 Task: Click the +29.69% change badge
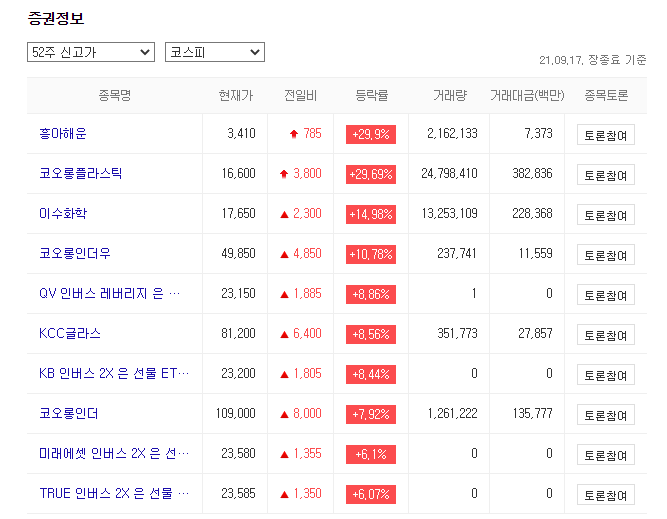371,174
